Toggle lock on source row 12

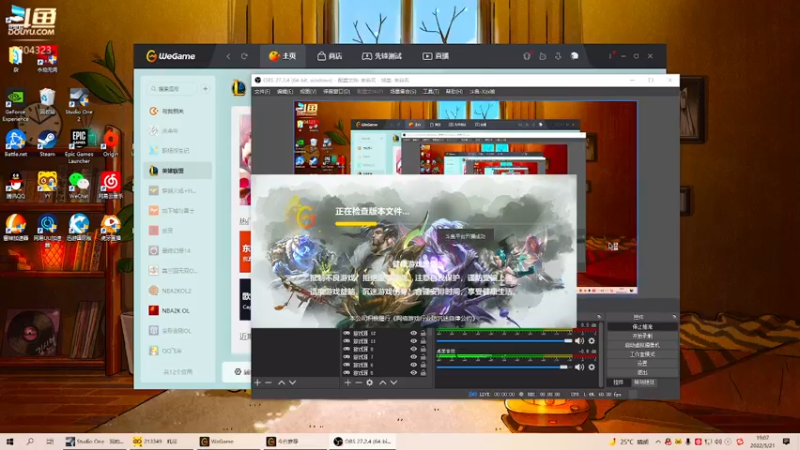coord(423,333)
